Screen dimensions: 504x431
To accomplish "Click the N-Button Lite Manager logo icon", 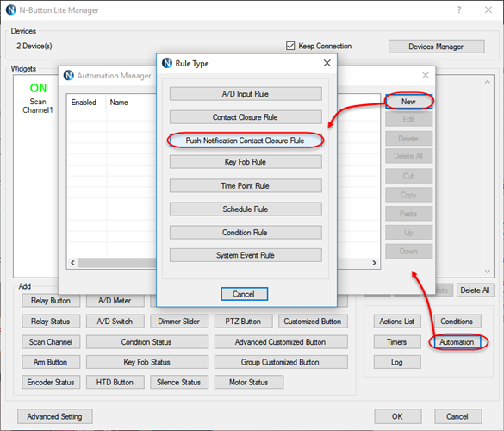I will (11, 10).
